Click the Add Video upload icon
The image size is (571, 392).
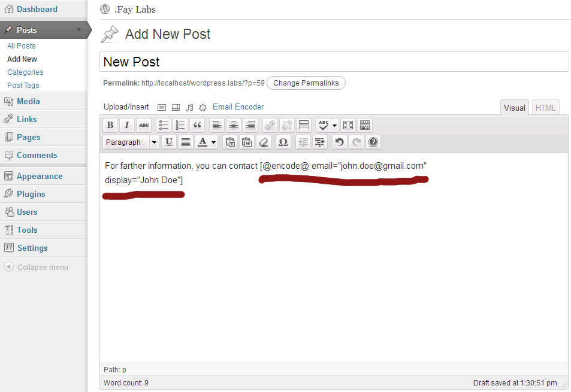pos(176,107)
